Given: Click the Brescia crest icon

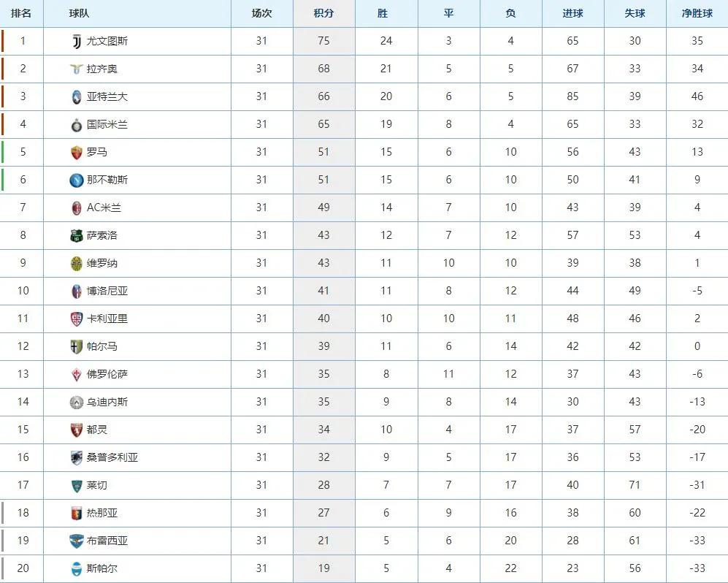Looking at the screenshot, I should point(77,541).
